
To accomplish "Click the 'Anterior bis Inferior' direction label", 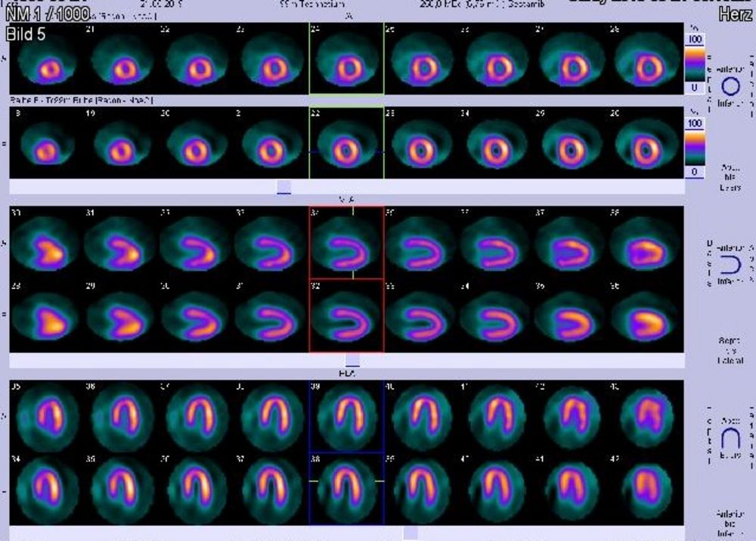I will (x=730, y=524).
